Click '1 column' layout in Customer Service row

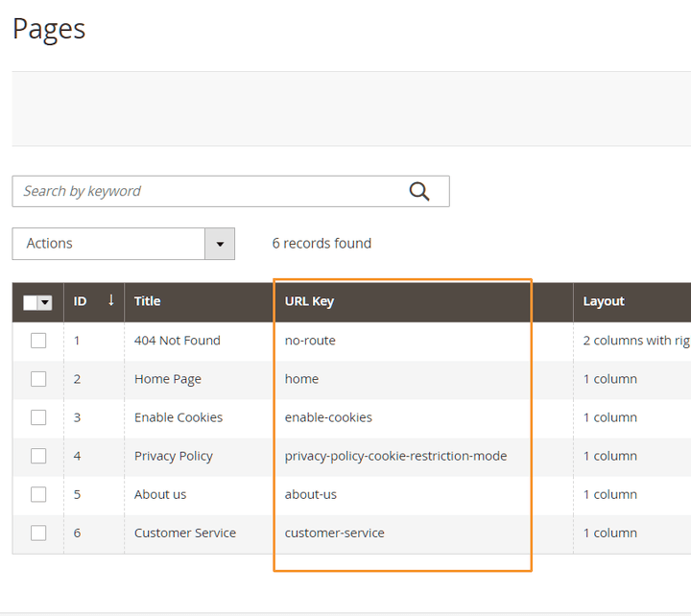610,533
